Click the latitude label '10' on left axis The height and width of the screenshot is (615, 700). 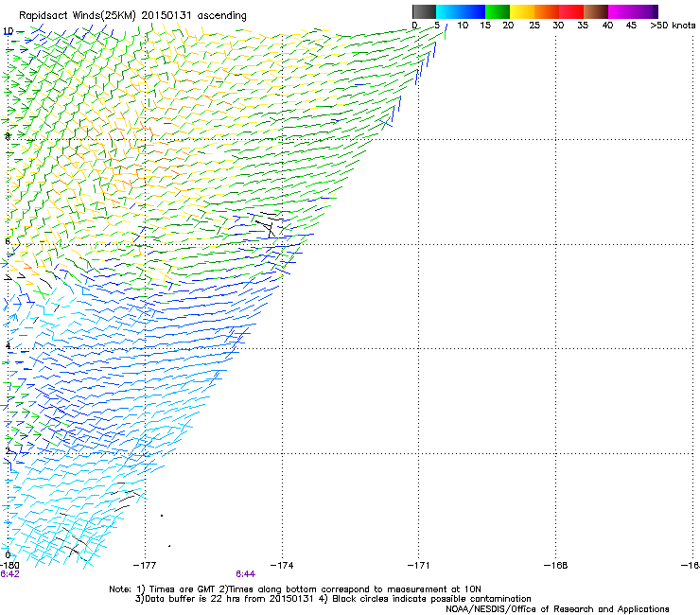click(8, 31)
